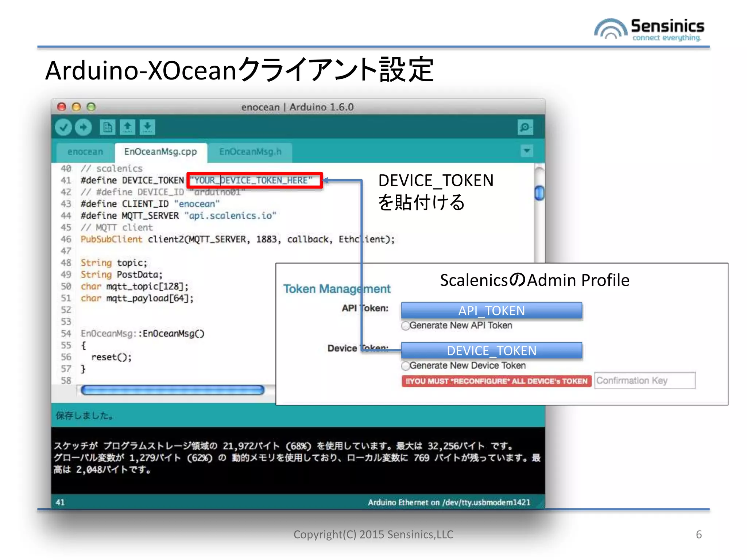Click the green zoom window button
The width and height of the screenshot is (747, 560).
pyautogui.click(x=91, y=107)
